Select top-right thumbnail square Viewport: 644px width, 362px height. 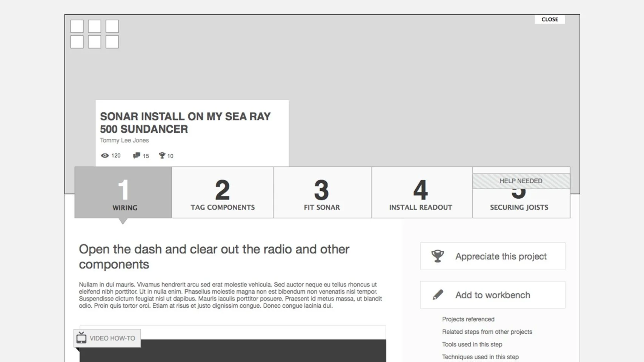pyautogui.click(x=112, y=26)
